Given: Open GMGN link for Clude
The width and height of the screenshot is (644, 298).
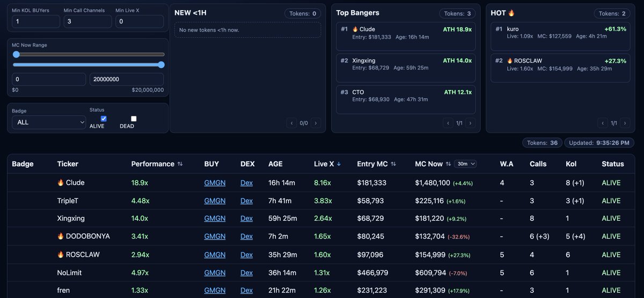Looking at the screenshot, I should click(x=215, y=183).
